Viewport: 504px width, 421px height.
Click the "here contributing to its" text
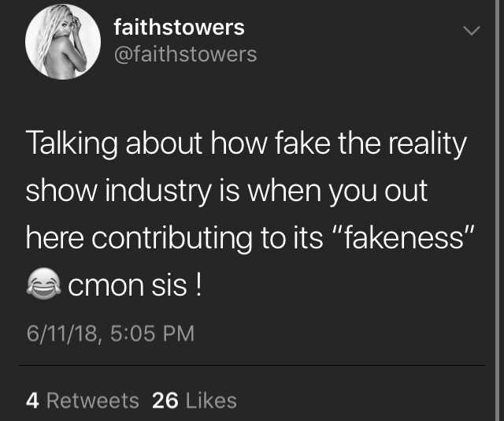[x=175, y=238]
